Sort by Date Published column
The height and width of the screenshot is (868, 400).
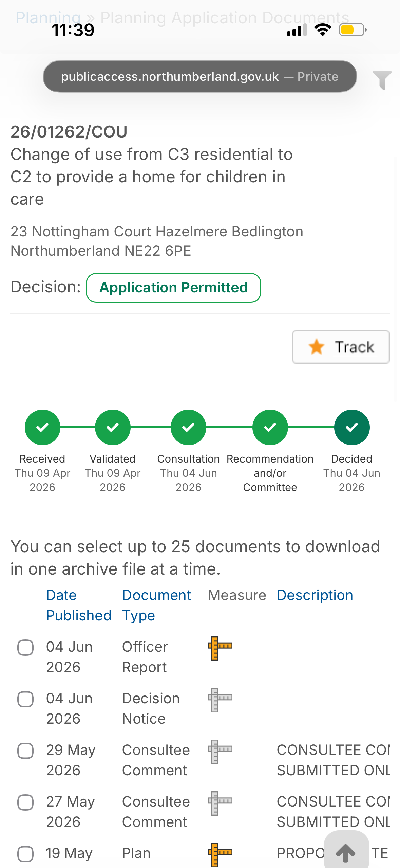79,605
